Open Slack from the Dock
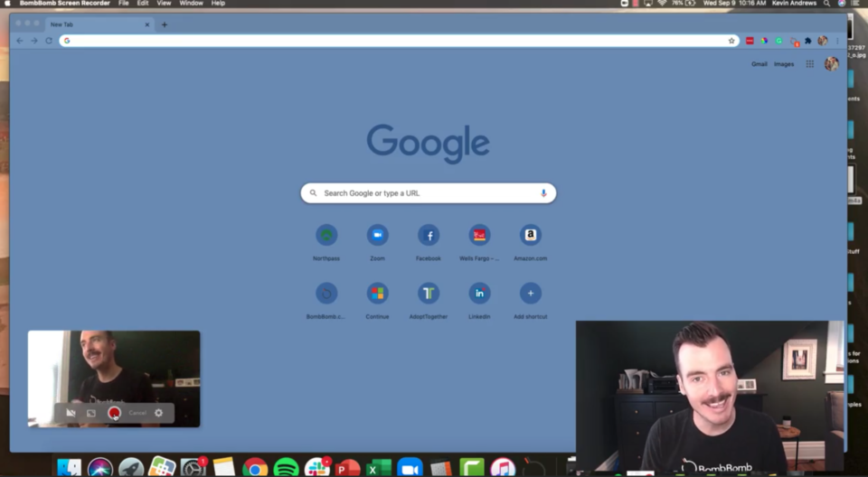 (317, 468)
